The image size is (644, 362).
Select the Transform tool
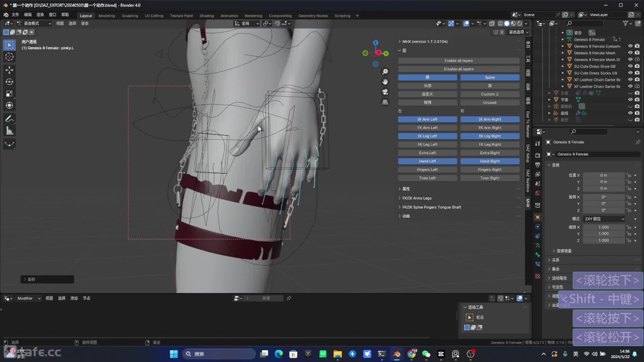click(x=9, y=105)
